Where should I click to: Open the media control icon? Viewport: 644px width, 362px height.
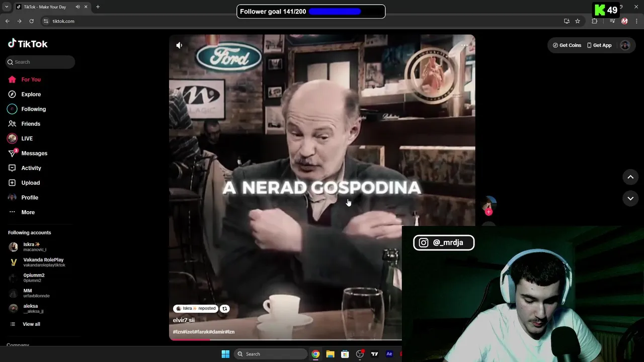pos(612,21)
